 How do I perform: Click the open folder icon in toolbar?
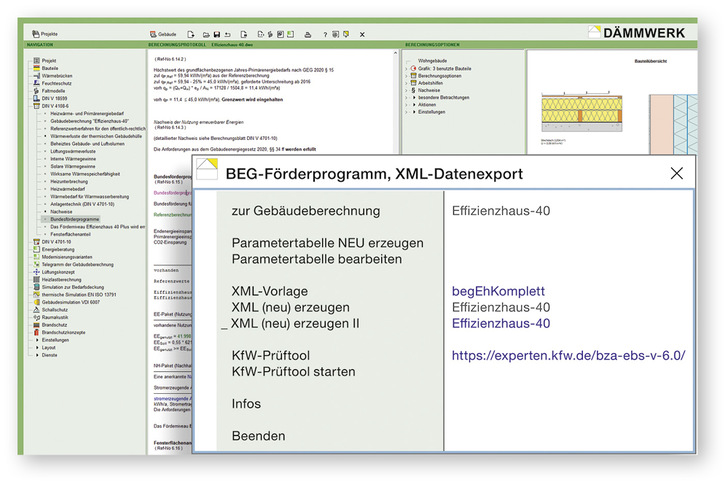click(205, 33)
